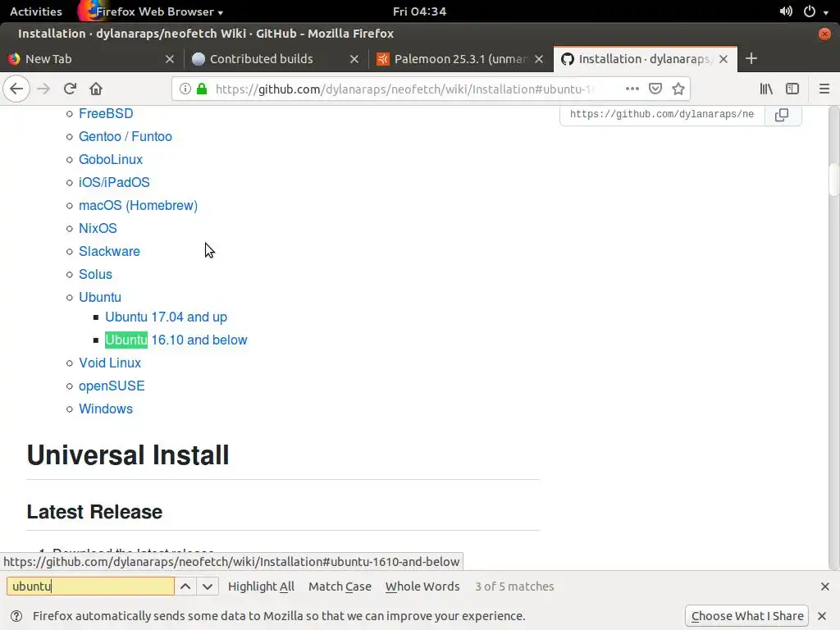Jump to next find match

click(x=208, y=586)
